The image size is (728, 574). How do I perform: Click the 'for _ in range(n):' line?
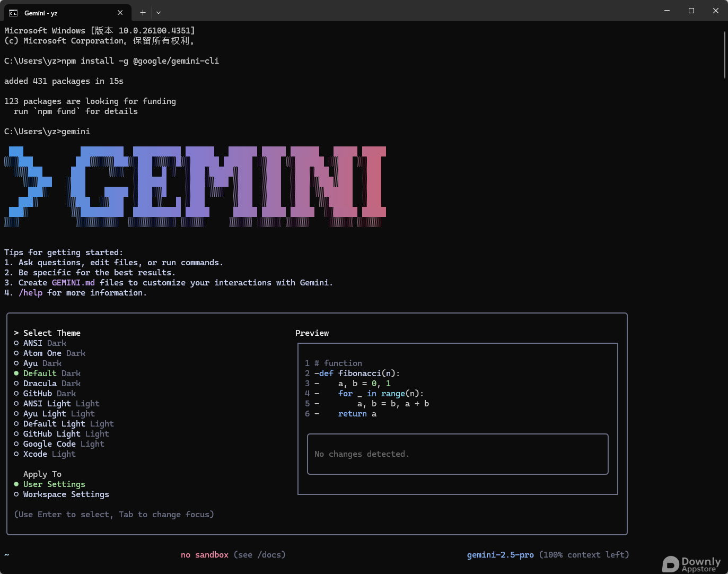[x=381, y=394]
